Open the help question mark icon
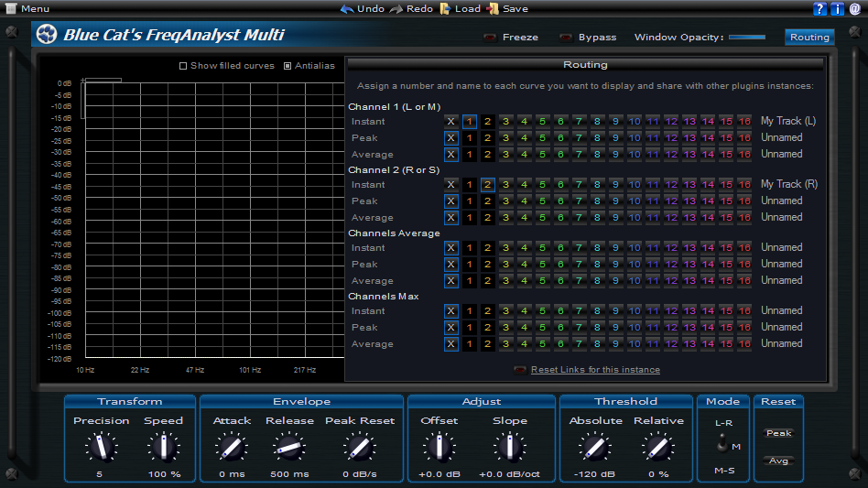 click(x=819, y=8)
